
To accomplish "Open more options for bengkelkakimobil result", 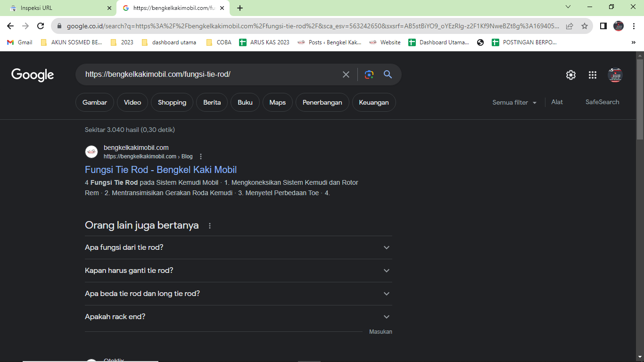I will (x=201, y=156).
